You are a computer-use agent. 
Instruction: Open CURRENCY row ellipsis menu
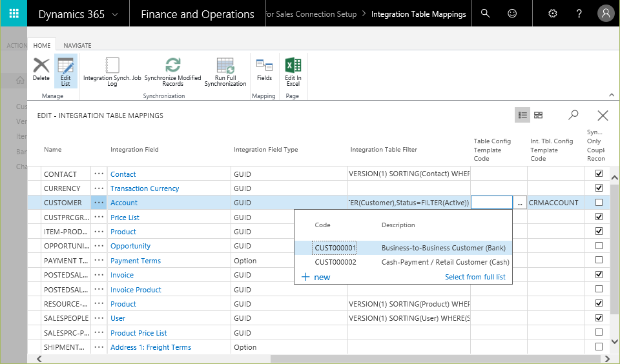click(x=99, y=188)
